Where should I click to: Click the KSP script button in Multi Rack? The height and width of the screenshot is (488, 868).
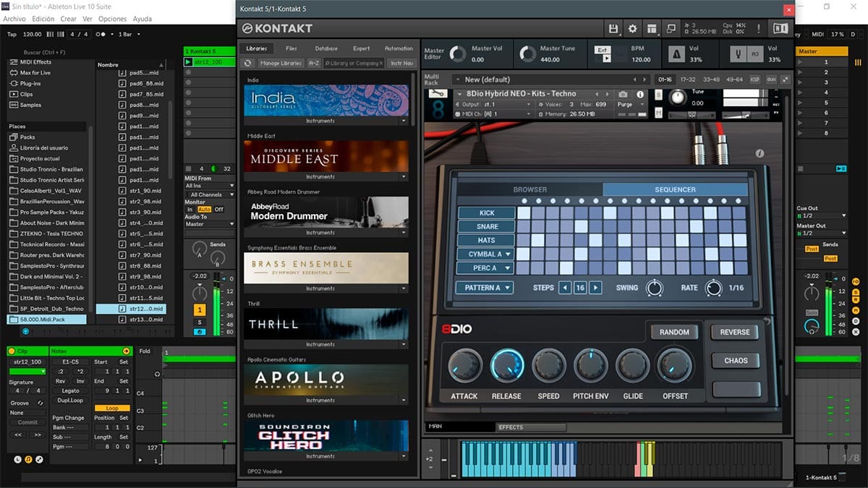click(x=755, y=79)
